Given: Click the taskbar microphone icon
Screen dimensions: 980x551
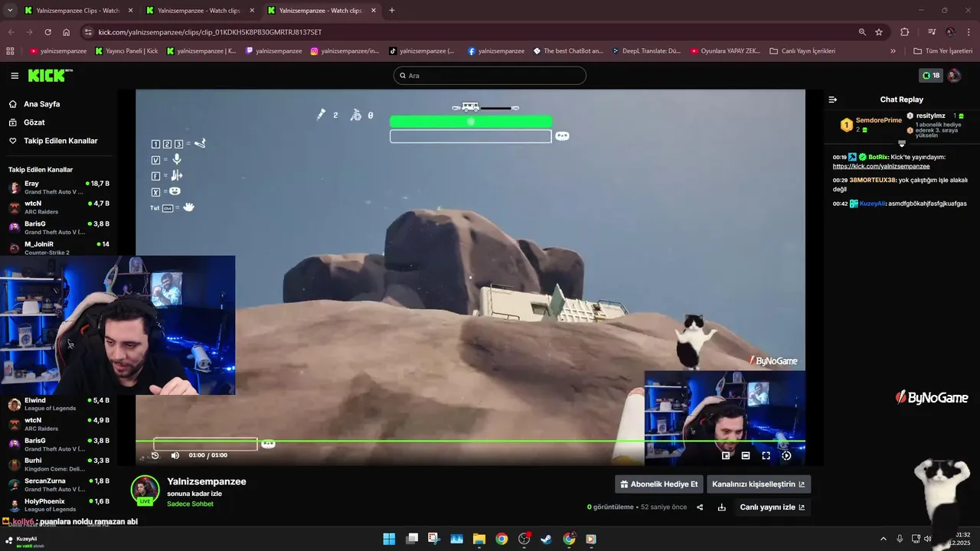Looking at the screenshot, I should (900, 539).
